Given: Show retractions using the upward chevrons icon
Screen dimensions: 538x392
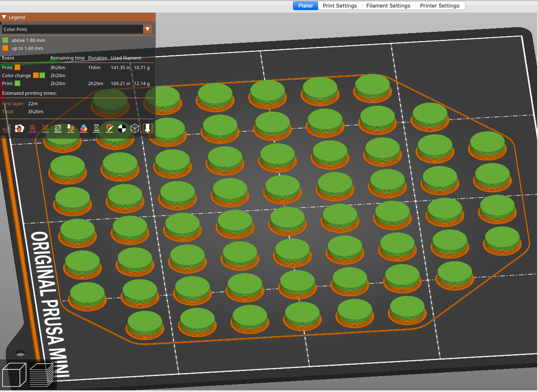Looking at the screenshot, I should (x=32, y=129).
